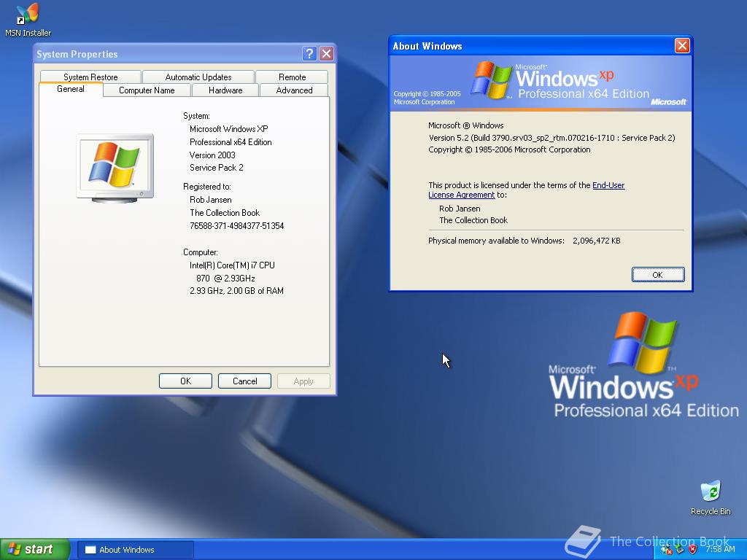Viewport: 747px width, 560px height.
Task: Click "Physical memory available to Windows:" label
Action: (x=496, y=241)
